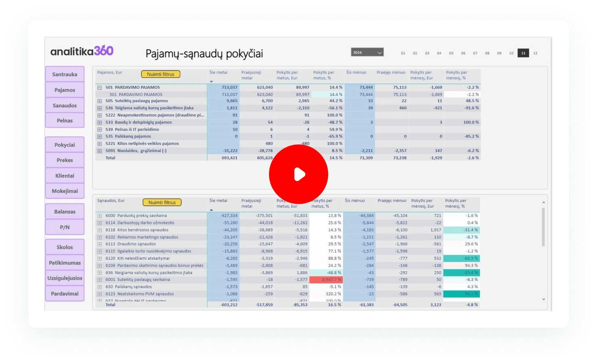Screen dimensions: 597x364
Task: Expand the 6118 Kitos bendrosios sąnaudos row
Action: pyautogui.click(x=99, y=230)
